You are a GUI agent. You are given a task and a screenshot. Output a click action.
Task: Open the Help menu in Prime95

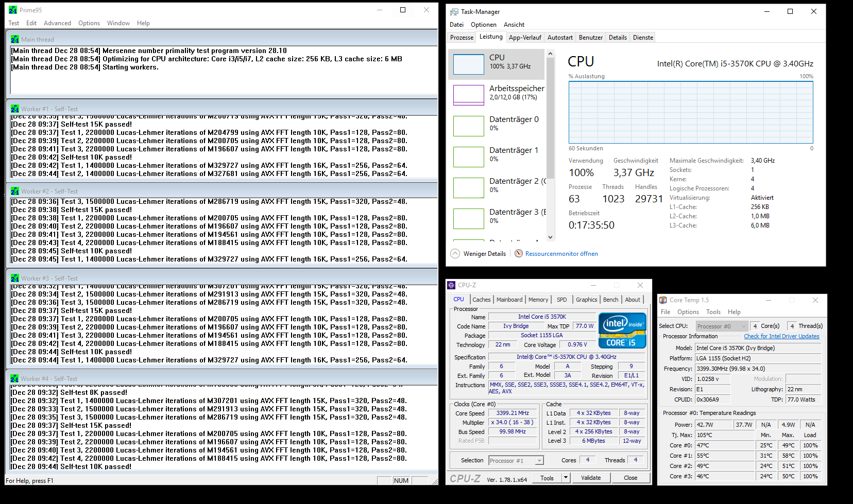(x=144, y=23)
